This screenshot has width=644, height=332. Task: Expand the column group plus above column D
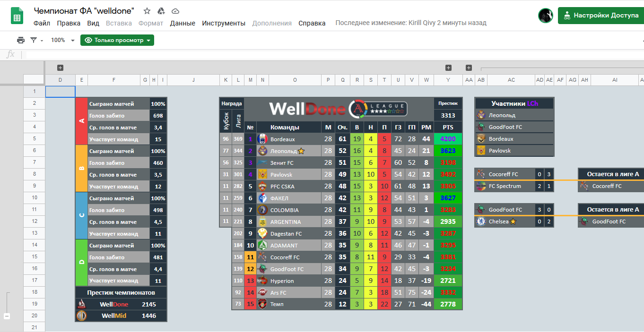(x=60, y=68)
